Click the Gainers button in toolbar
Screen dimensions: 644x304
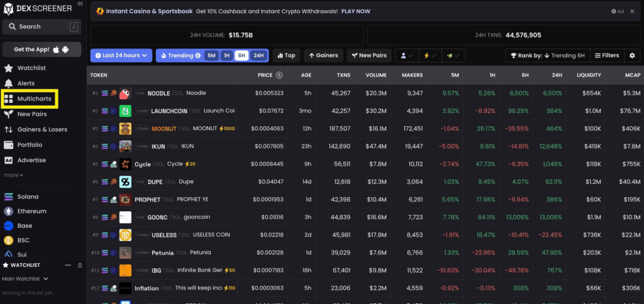pos(323,55)
